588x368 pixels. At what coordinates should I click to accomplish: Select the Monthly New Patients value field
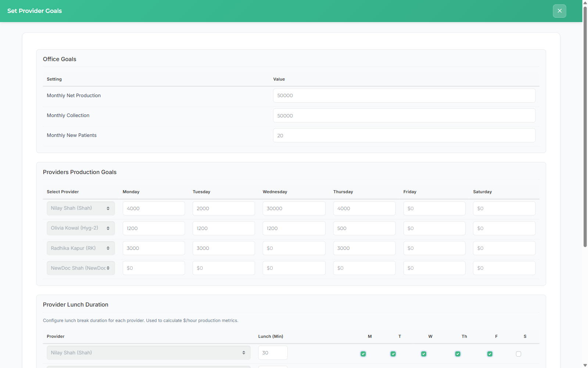tap(404, 135)
